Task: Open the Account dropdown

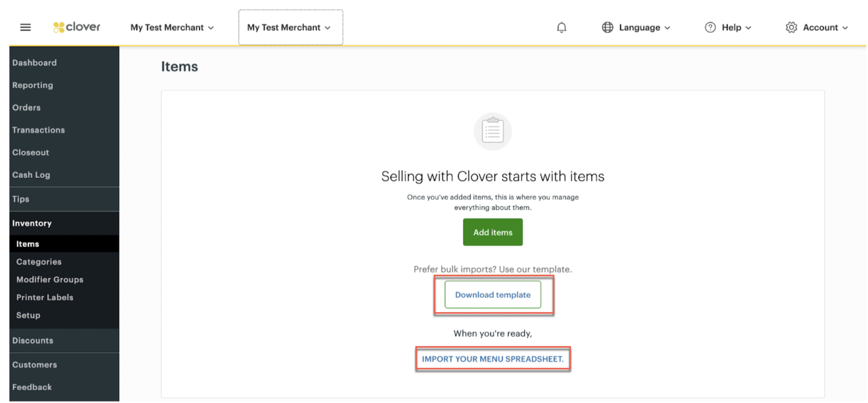Action: [825, 27]
